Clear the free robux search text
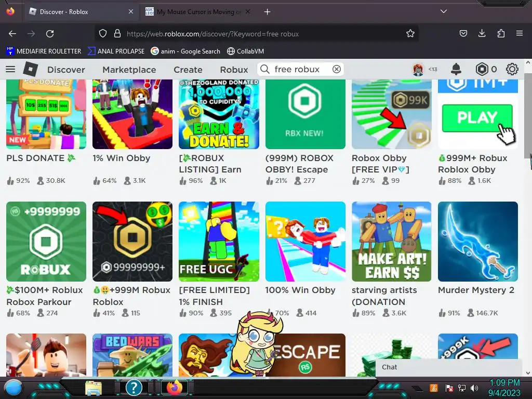Viewport: 532px width, 399px height. (337, 69)
